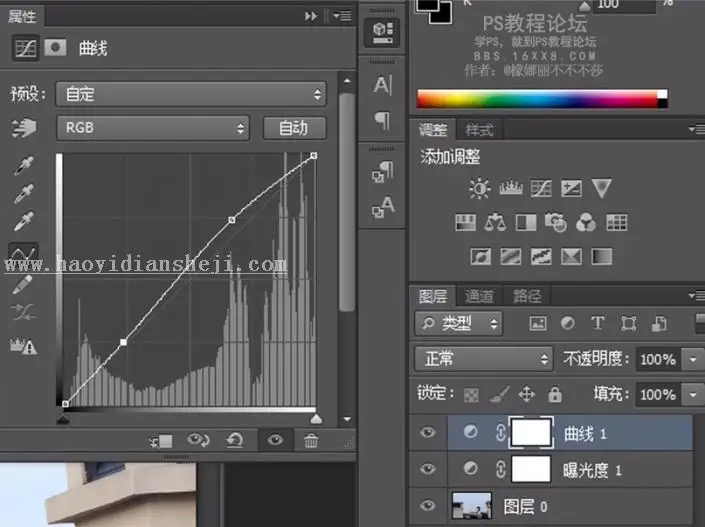705x527 pixels.
Task: View previous state eye icon
Action: (198, 440)
